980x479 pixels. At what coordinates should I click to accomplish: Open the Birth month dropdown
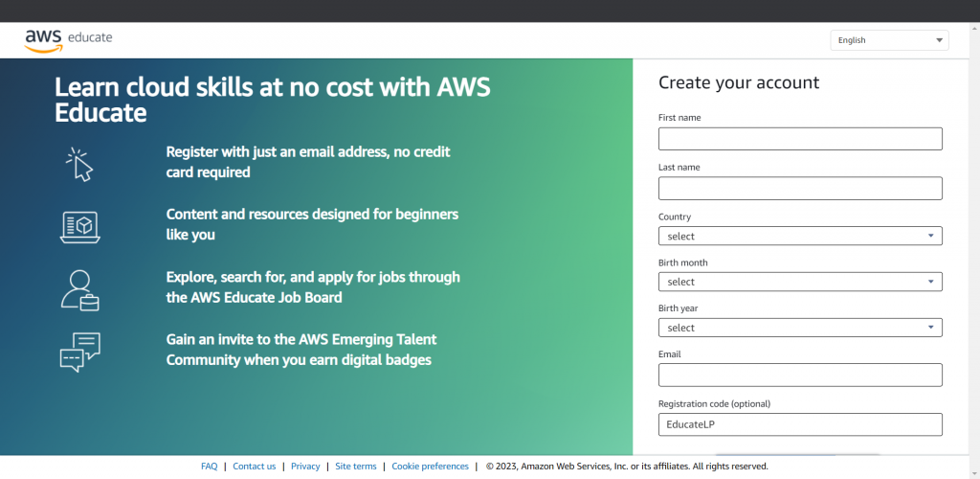click(800, 282)
